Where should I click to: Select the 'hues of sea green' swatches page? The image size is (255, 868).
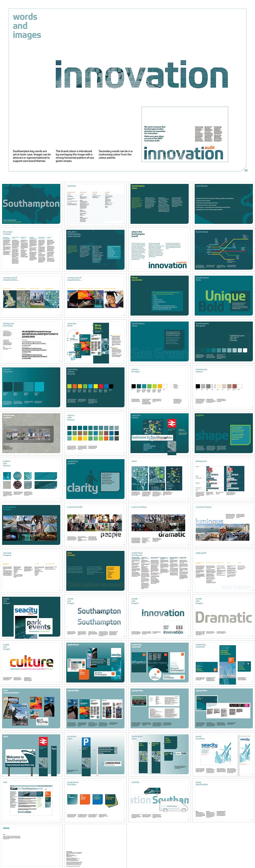point(31,387)
